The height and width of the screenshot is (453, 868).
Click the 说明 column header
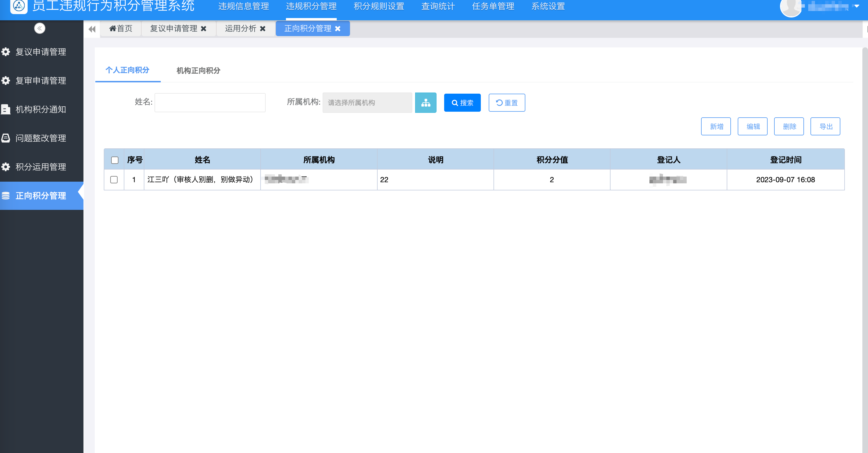tap(435, 160)
